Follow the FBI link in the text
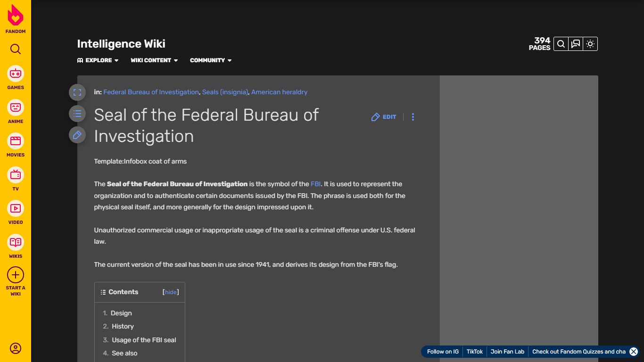Screen dimensions: 644x362 tap(315, 184)
